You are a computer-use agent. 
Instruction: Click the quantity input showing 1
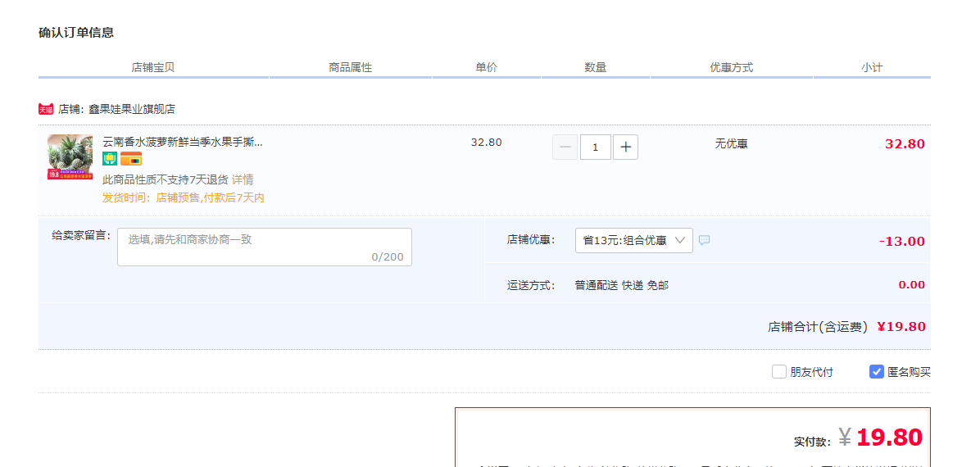point(596,147)
